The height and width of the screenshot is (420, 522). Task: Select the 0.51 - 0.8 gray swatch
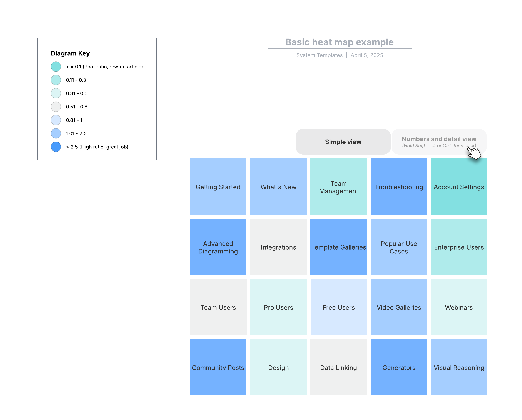pyautogui.click(x=56, y=107)
